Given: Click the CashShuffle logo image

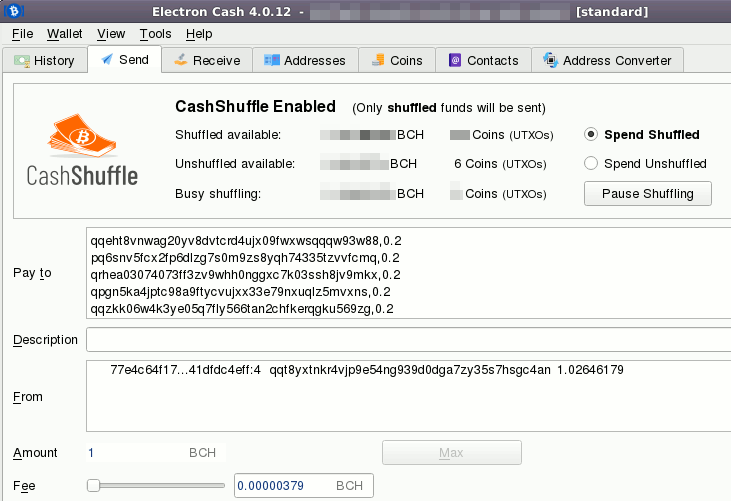Looking at the screenshot, I should point(82,150).
